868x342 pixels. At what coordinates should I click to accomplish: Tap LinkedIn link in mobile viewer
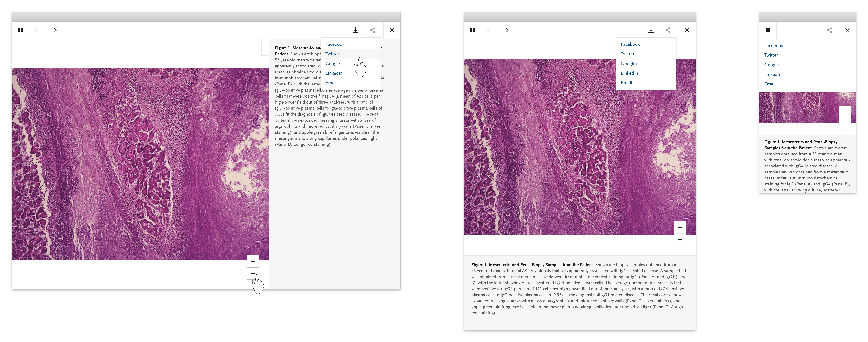(x=773, y=74)
